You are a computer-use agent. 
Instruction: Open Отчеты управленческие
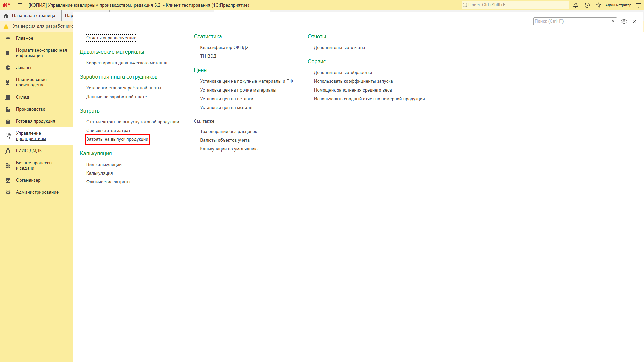[111, 38]
